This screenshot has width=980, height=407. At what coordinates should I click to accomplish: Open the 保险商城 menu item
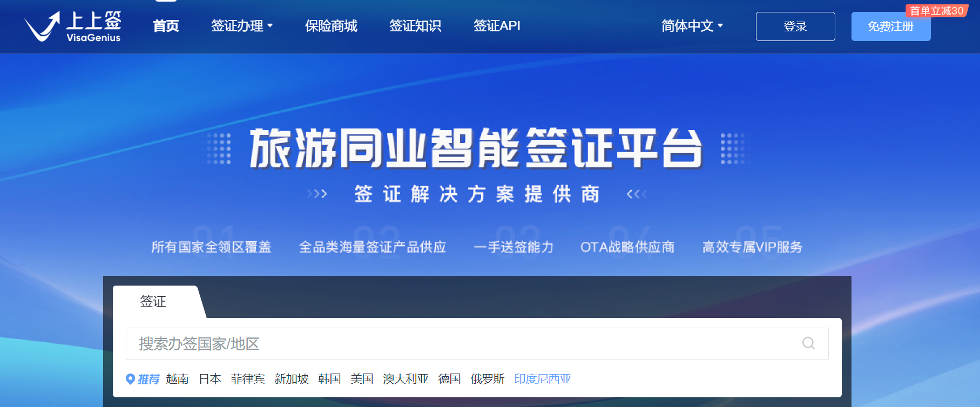click(331, 26)
